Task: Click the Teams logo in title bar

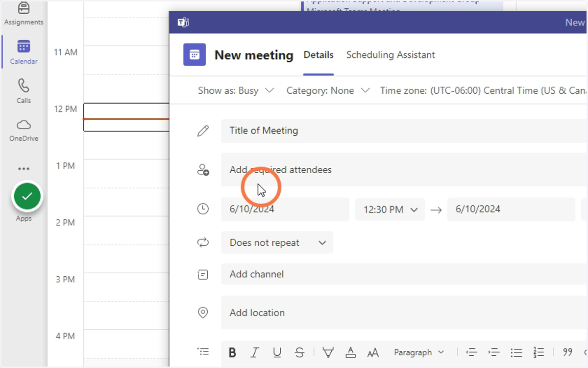Action: tap(183, 22)
